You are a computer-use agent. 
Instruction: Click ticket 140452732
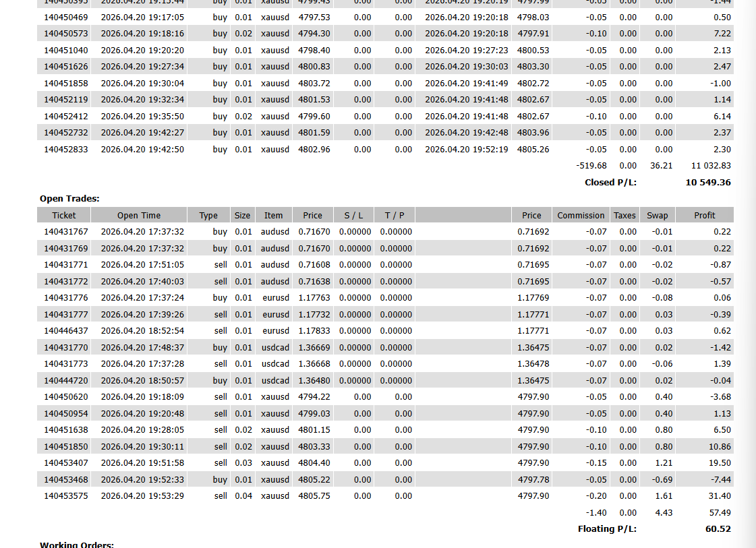(x=66, y=133)
